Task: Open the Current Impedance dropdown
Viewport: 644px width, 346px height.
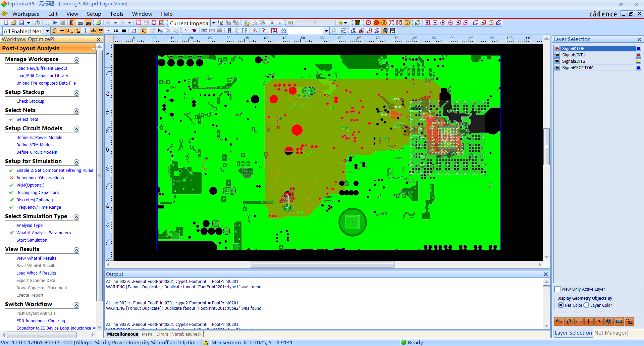Action: click(x=214, y=23)
